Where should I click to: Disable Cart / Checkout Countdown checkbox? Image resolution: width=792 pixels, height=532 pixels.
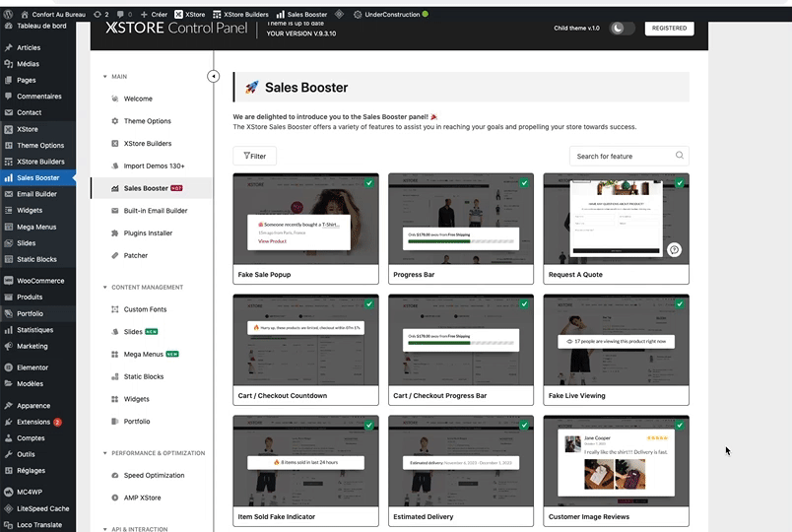point(369,304)
